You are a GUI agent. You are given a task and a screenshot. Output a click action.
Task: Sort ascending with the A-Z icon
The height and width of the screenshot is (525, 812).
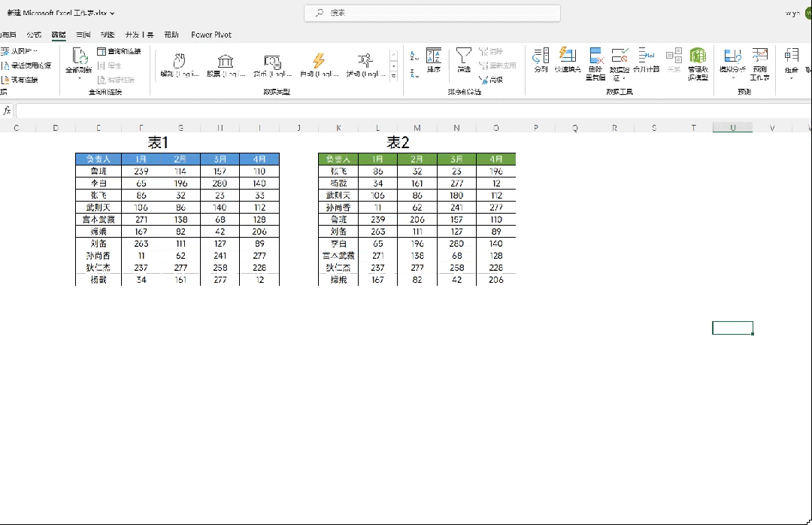pos(414,56)
